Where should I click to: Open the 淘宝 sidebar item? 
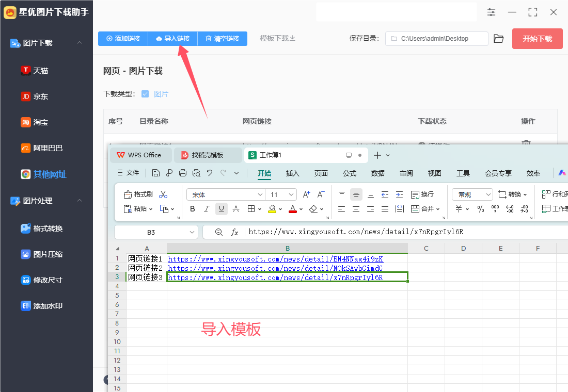[x=35, y=122]
